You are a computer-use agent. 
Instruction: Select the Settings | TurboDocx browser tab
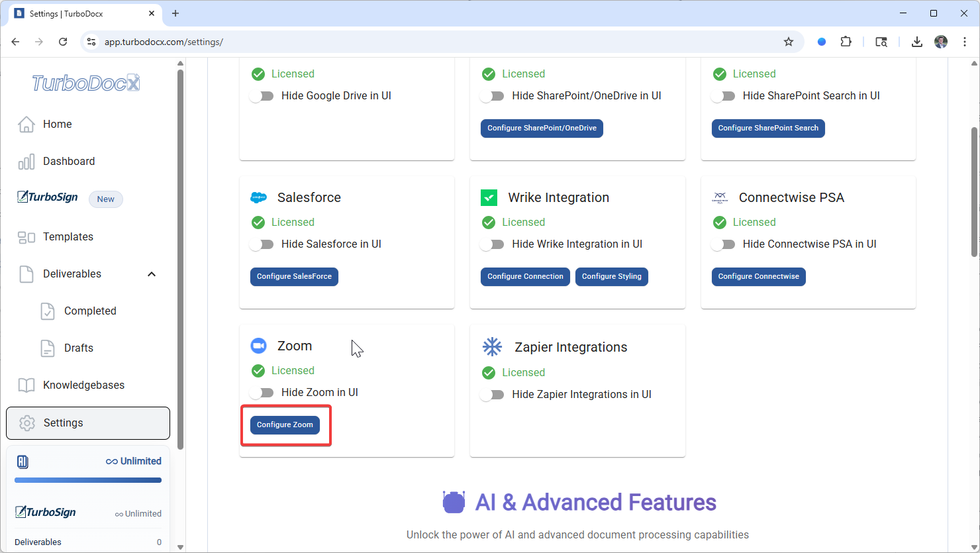point(85,13)
